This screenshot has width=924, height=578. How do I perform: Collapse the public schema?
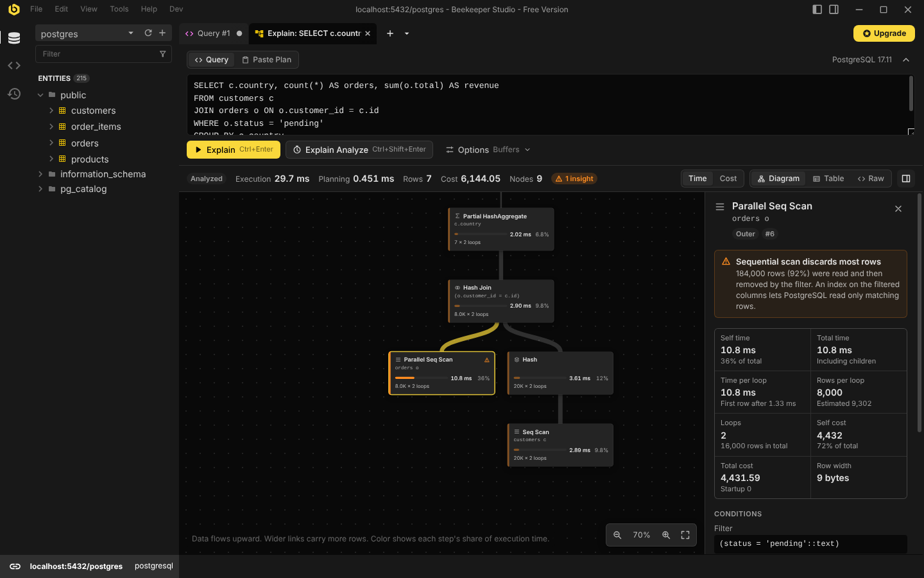click(40, 95)
